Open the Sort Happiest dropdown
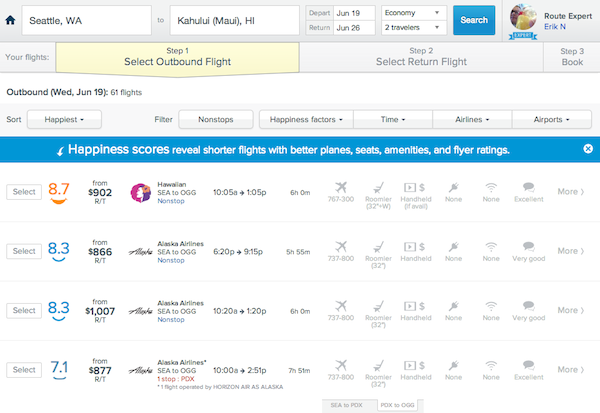Image resolution: width=600 pixels, height=413 pixels. tap(64, 119)
